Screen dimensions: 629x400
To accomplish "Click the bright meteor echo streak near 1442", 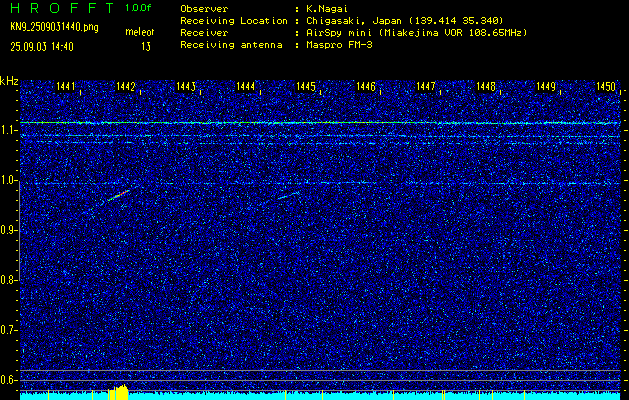I will tap(119, 195).
